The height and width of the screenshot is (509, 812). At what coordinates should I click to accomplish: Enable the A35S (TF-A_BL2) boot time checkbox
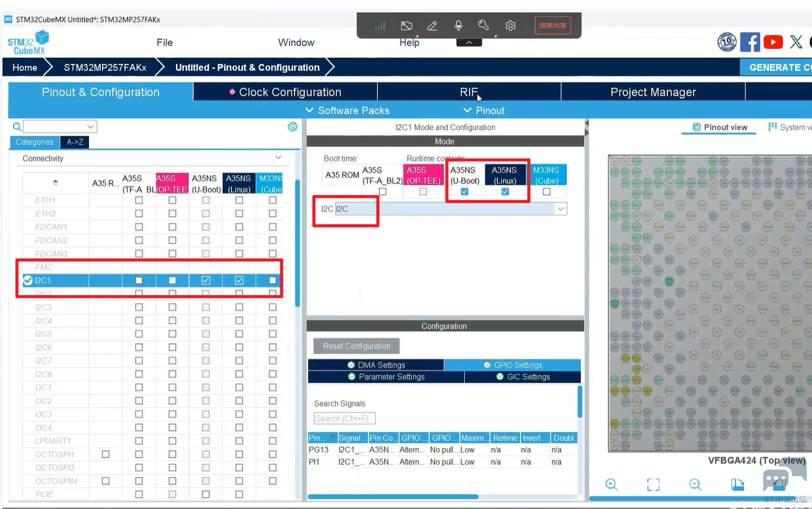tap(382, 192)
